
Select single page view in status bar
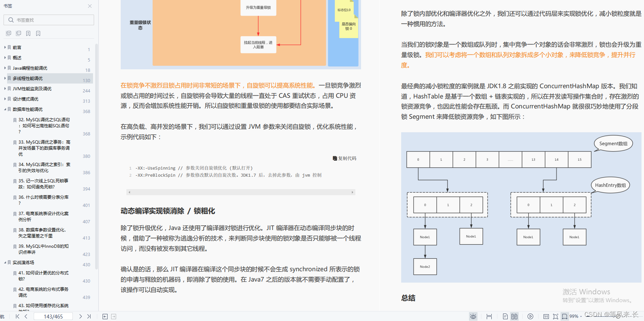[506, 316]
